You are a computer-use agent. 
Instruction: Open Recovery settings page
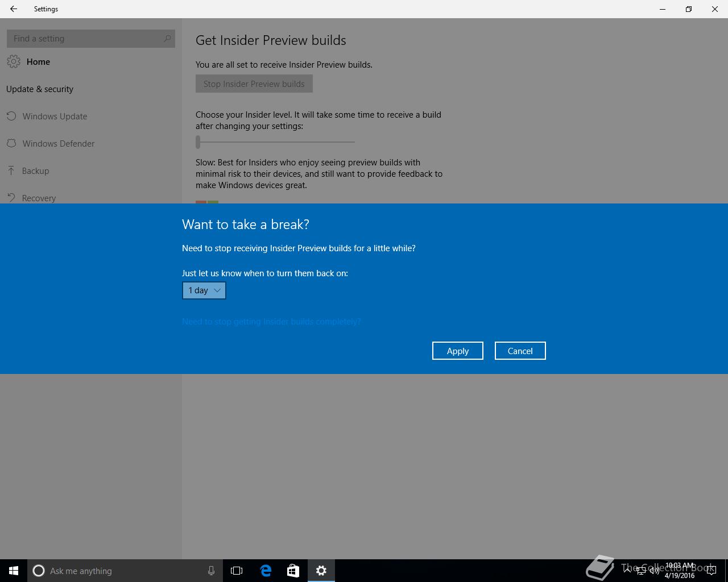[39, 198]
